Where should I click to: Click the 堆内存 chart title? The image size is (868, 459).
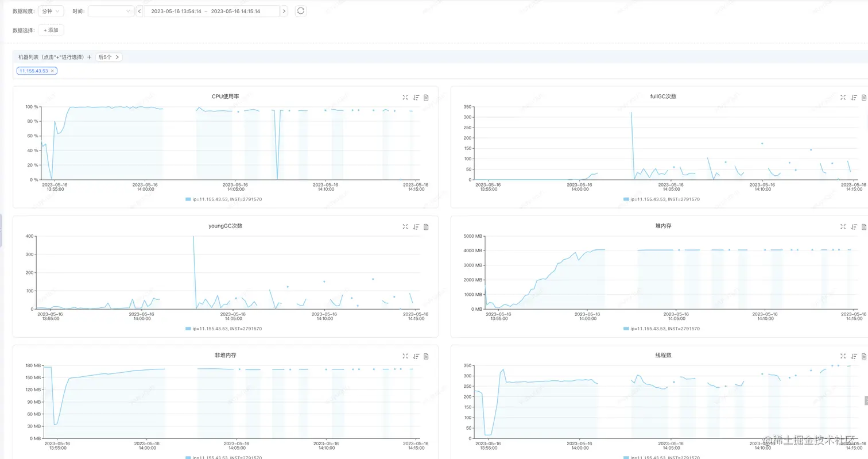point(663,226)
